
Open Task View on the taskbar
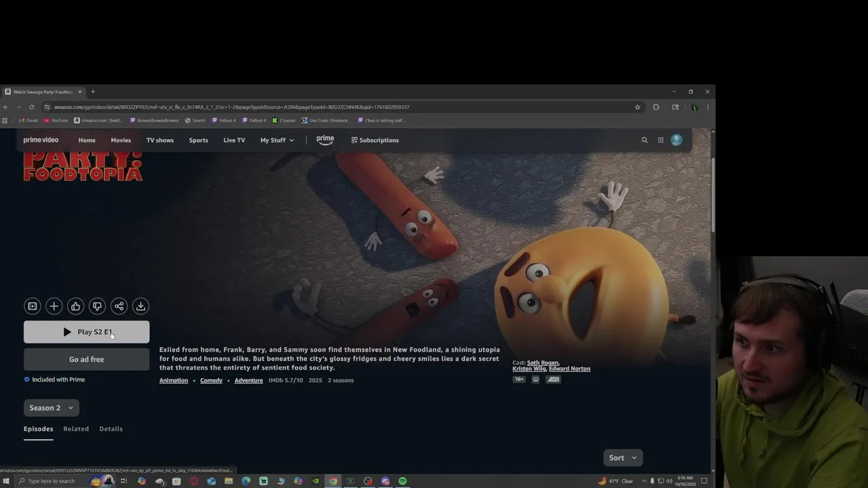[x=123, y=481]
